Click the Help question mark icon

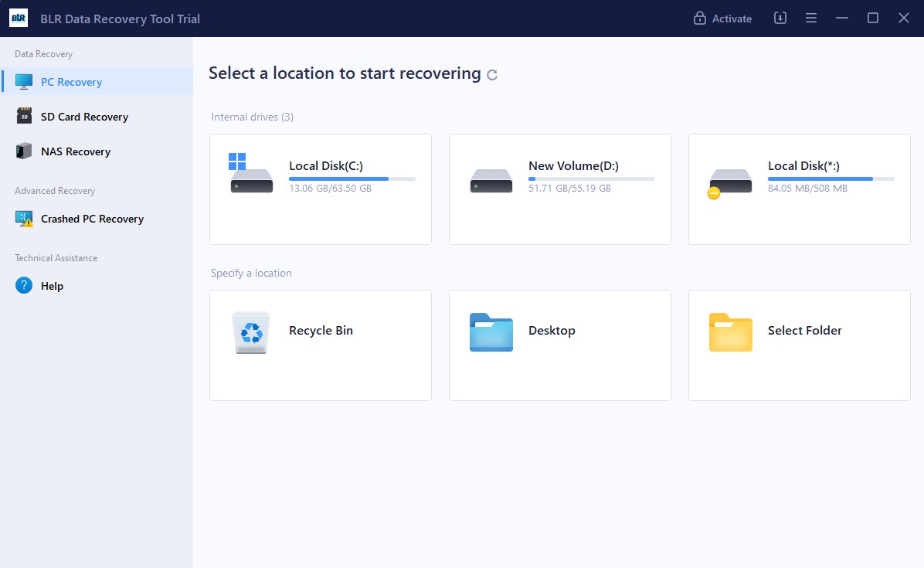click(x=24, y=286)
